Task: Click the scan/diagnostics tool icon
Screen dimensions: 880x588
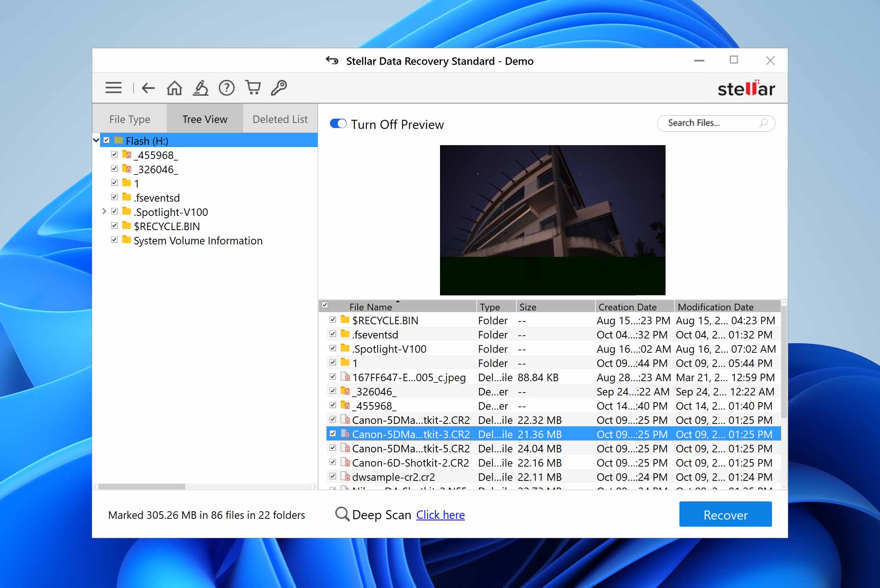Action: tap(201, 87)
